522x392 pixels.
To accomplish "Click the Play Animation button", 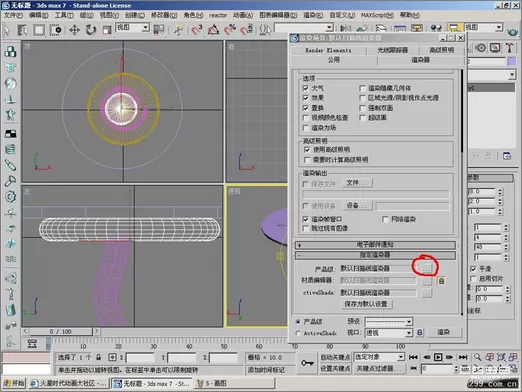I will tap(438, 357).
